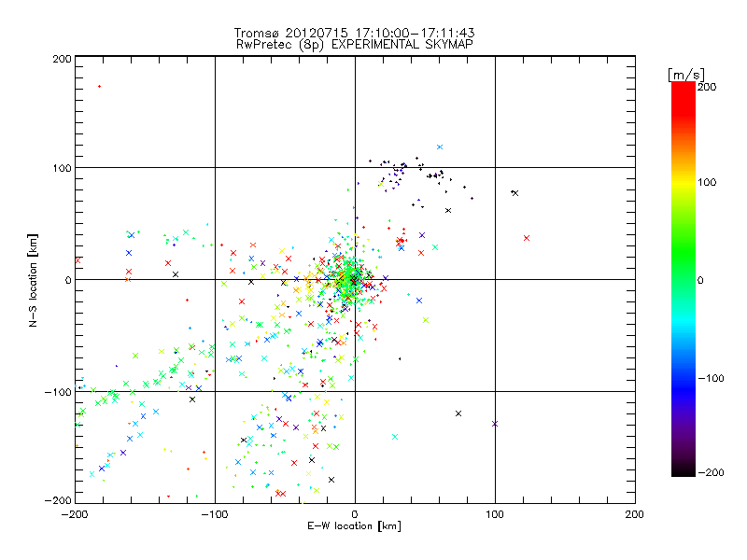Click the y-axis tick label '200'
This screenshot has height=560, width=747.
[x=62, y=59]
